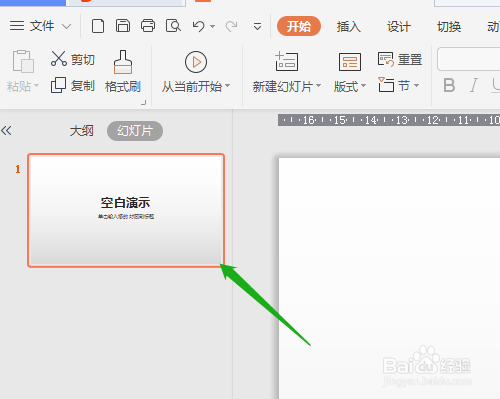Viewport: 500px width, 399px height.
Task: Reset slide with the 重置 button
Action: tap(400, 60)
